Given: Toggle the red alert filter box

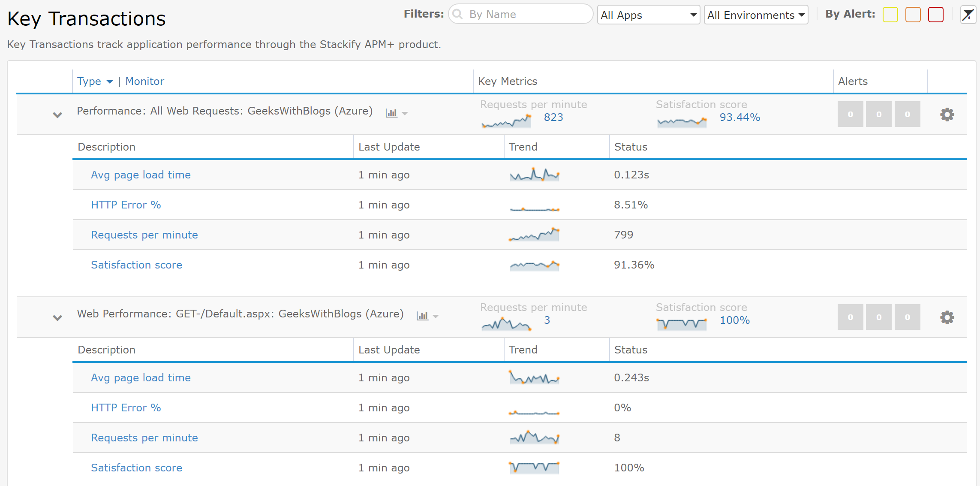Looking at the screenshot, I should (936, 15).
